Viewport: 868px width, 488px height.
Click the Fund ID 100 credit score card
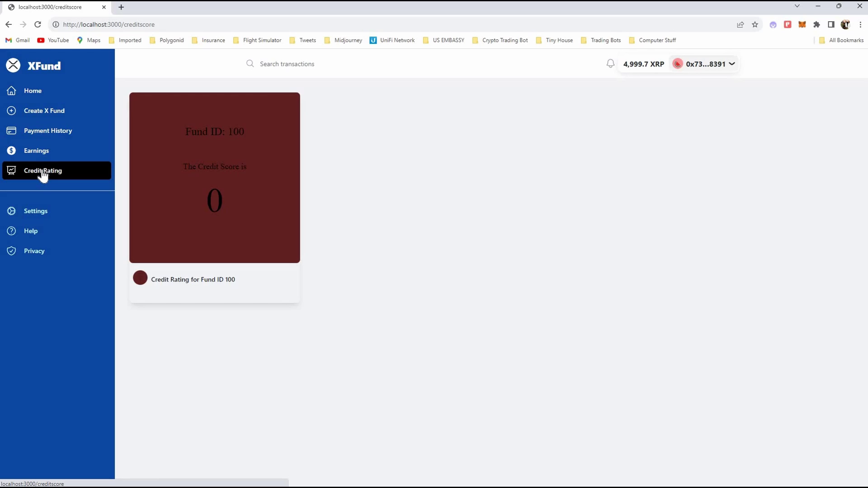click(214, 178)
